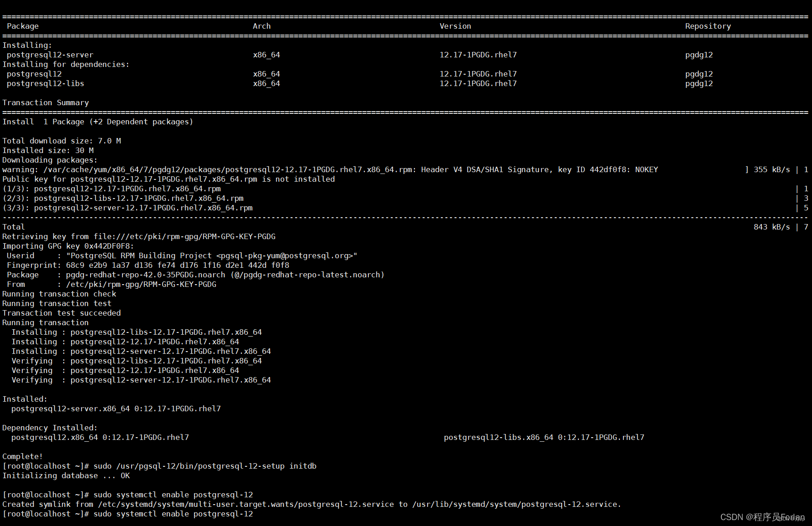Click the "Version" column header

pyautogui.click(x=455, y=26)
